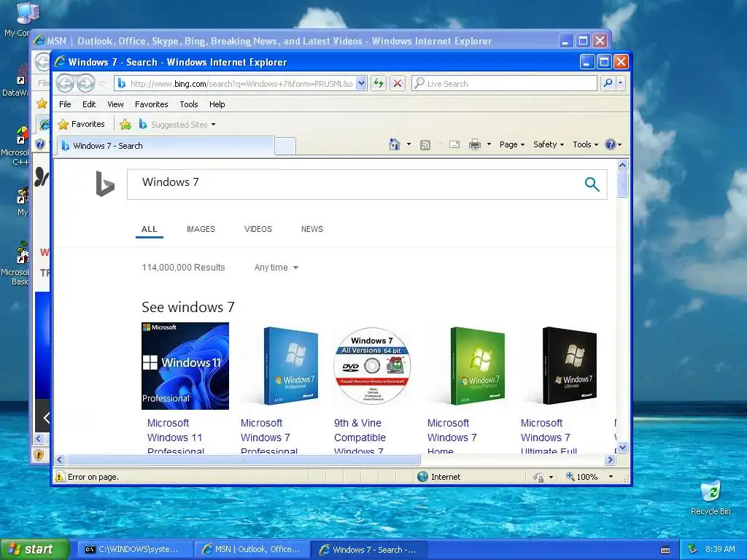Image resolution: width=747 pixels, height=560 pixels.
Task: Open Microsoft Windows 7 Home link
Action: [452, 437]
